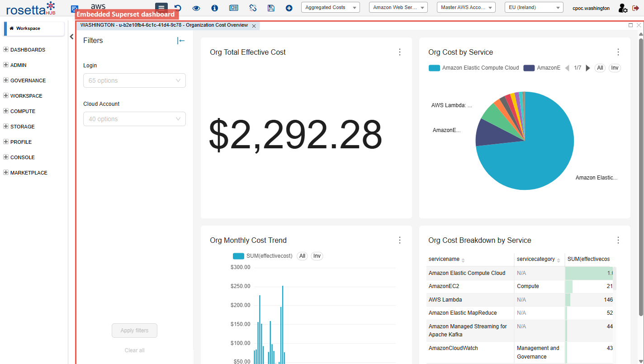Open the info circle icon
644x364 pixels.
[214, 8]
